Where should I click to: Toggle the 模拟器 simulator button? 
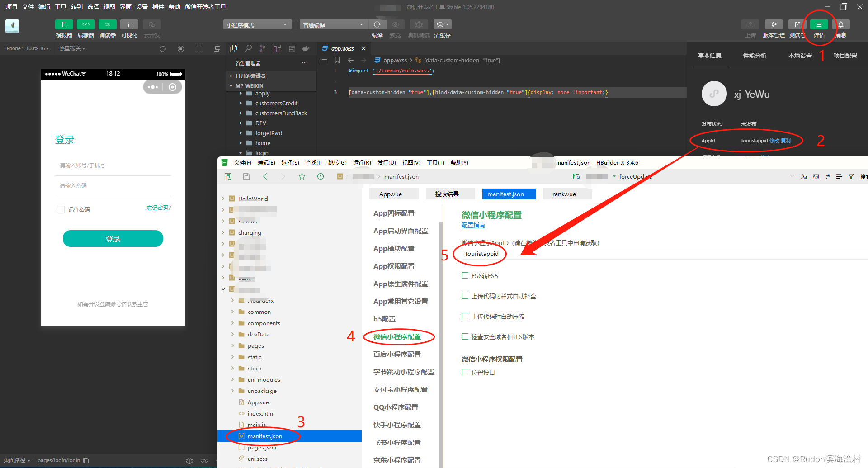[x=64, y=24]
